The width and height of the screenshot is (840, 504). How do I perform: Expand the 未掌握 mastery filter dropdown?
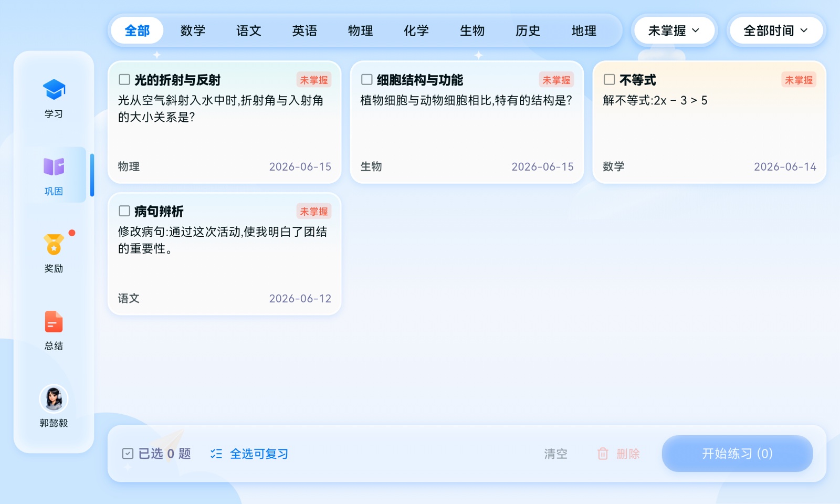pyautogui.click(x=674, y=31)
